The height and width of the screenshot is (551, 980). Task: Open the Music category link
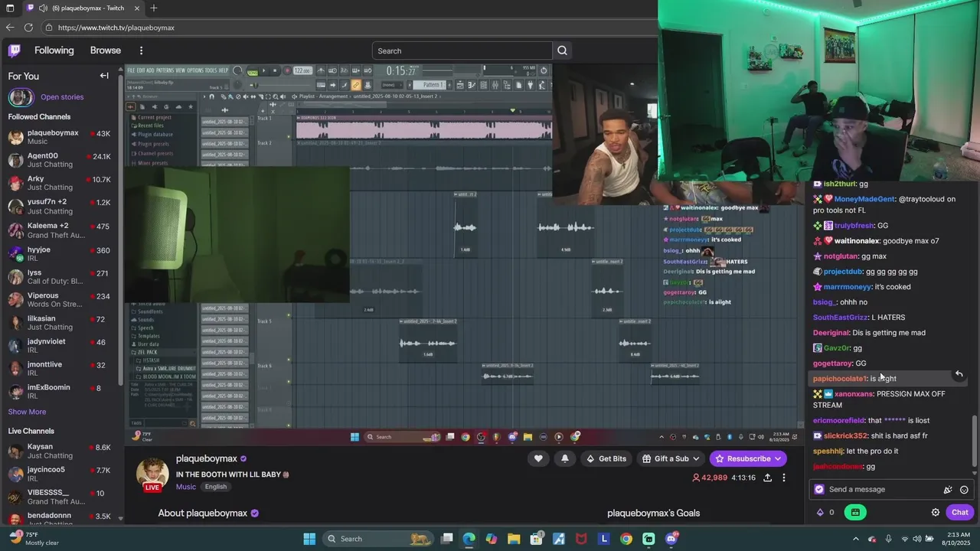[186, 487]
